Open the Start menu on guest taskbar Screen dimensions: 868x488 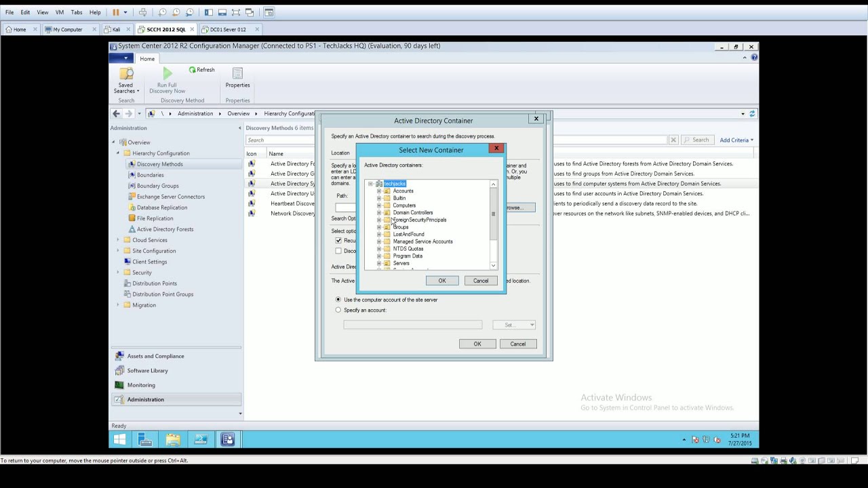[119, 440]
